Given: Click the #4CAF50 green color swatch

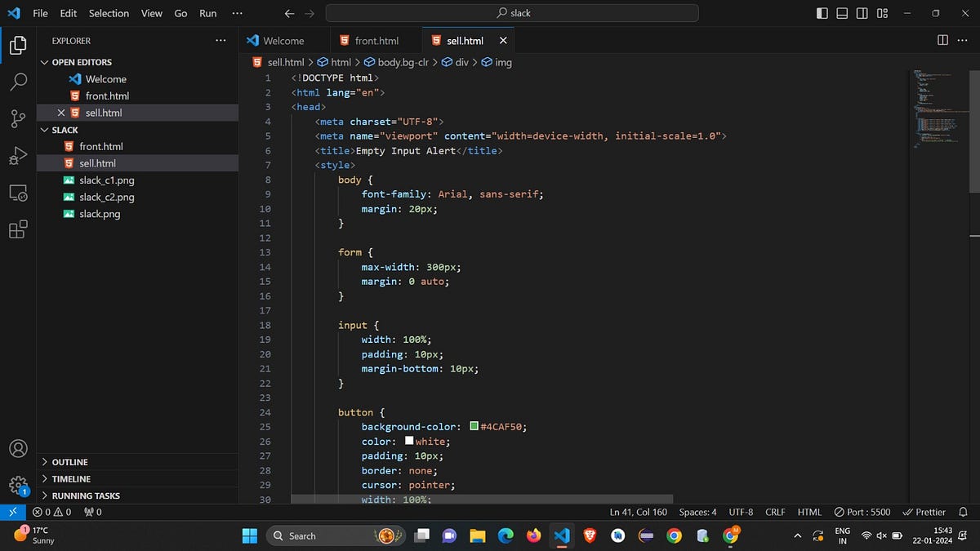Looking at the screenshot, I should click(474, 426).
